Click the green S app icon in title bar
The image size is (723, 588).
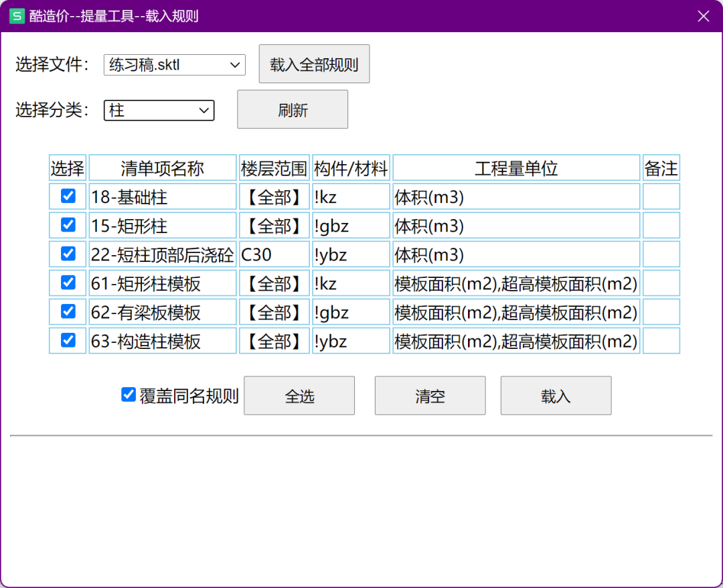click(x=17, y=16)
